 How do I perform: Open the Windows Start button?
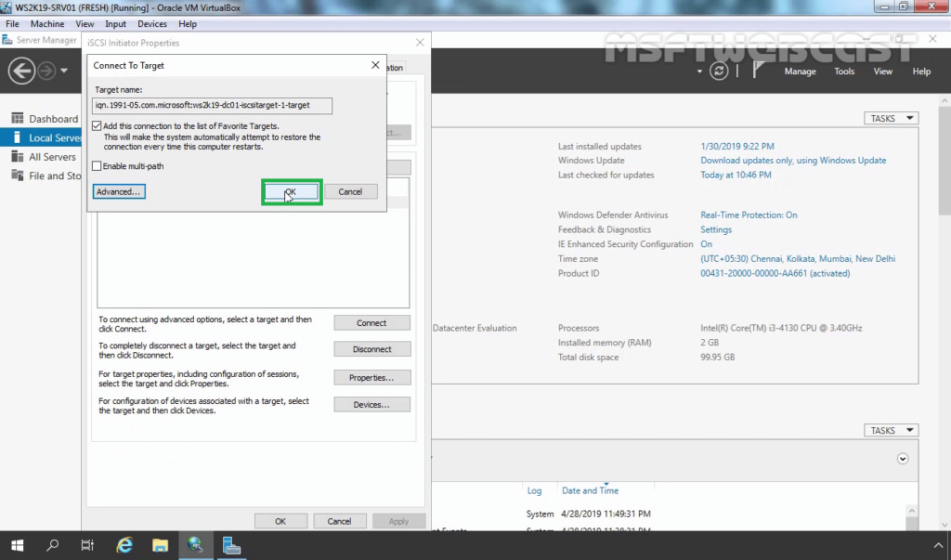[17, 545]
